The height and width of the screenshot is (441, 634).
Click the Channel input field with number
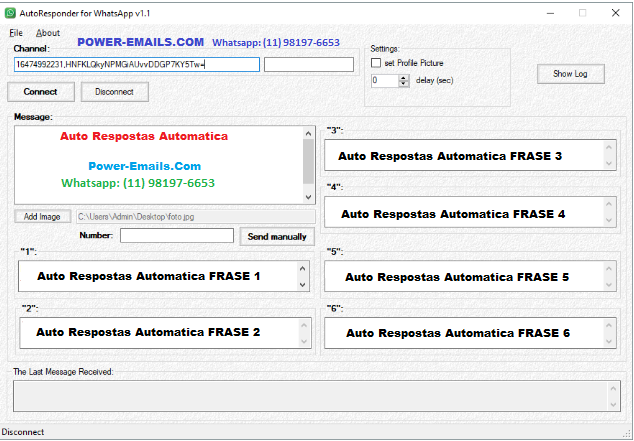[x=137, y=64]
